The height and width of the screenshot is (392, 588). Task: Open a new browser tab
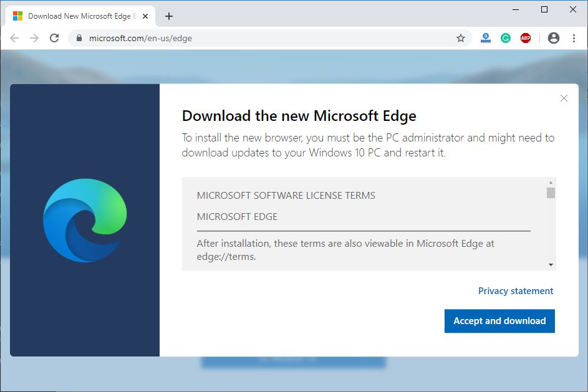tap(168, 16)
